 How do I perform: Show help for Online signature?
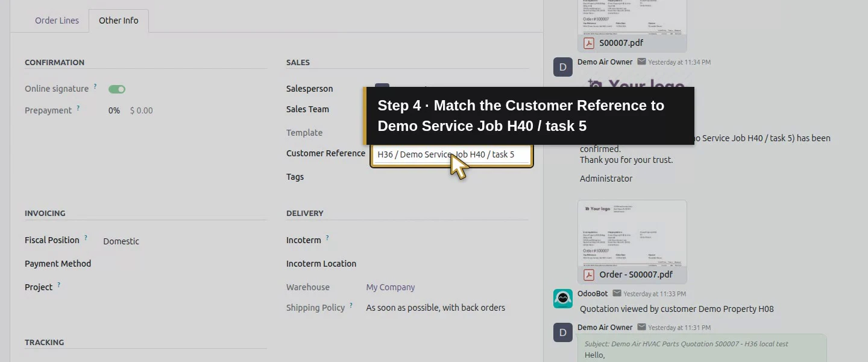tap(95, 87)
